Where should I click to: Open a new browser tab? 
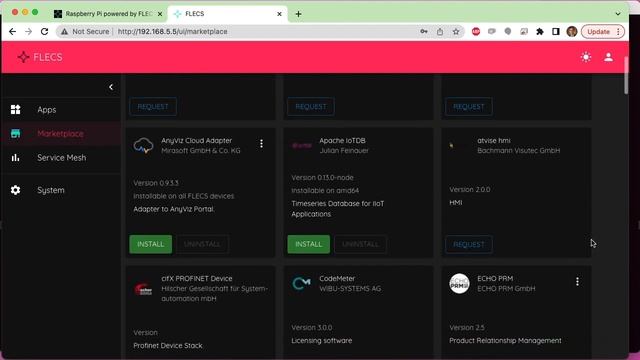[298, 14]
